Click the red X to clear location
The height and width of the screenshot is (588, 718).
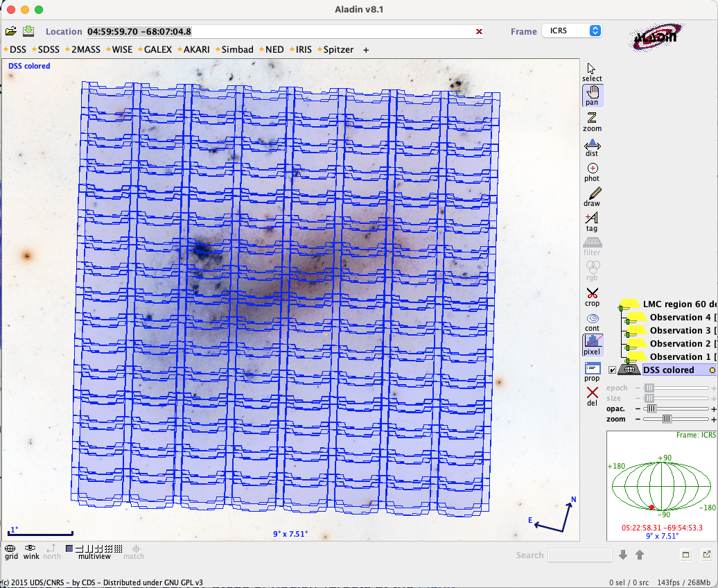479,32
